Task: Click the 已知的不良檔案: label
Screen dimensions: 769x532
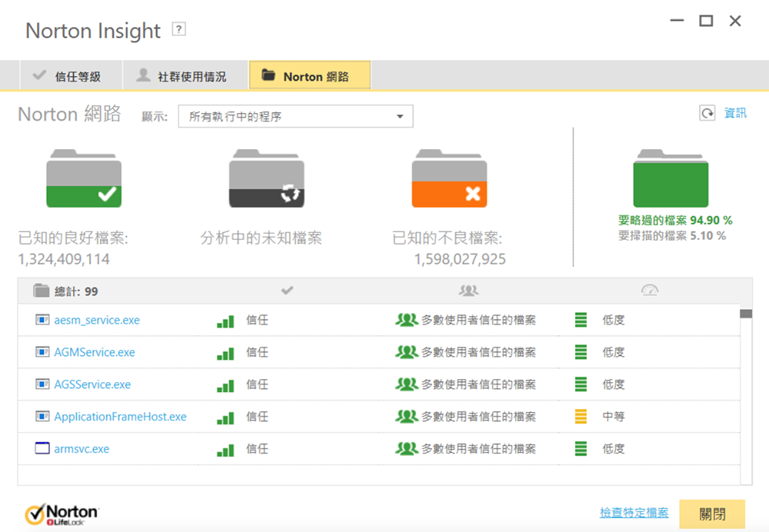Action: 448,238
